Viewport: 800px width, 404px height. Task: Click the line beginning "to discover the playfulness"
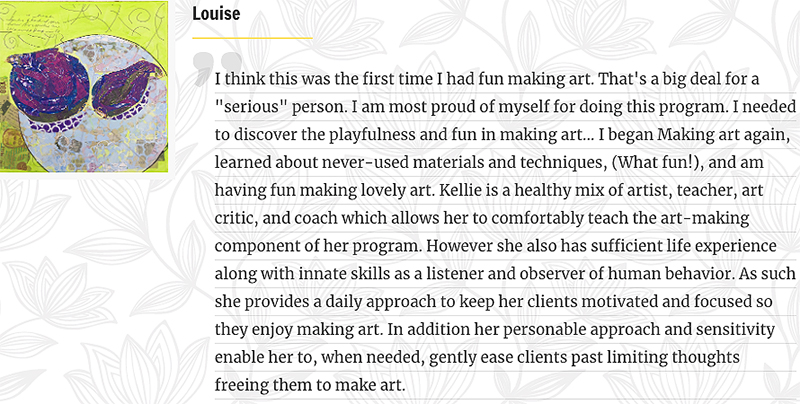502,135
